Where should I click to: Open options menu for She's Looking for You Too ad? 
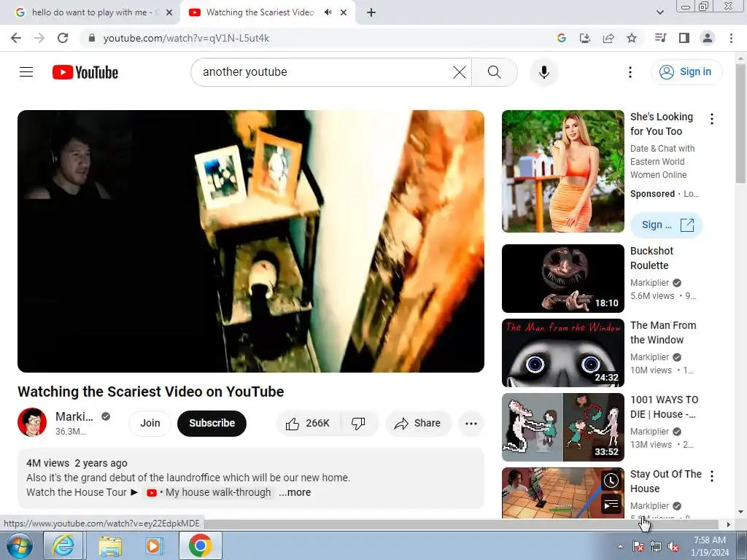point(712,119)
